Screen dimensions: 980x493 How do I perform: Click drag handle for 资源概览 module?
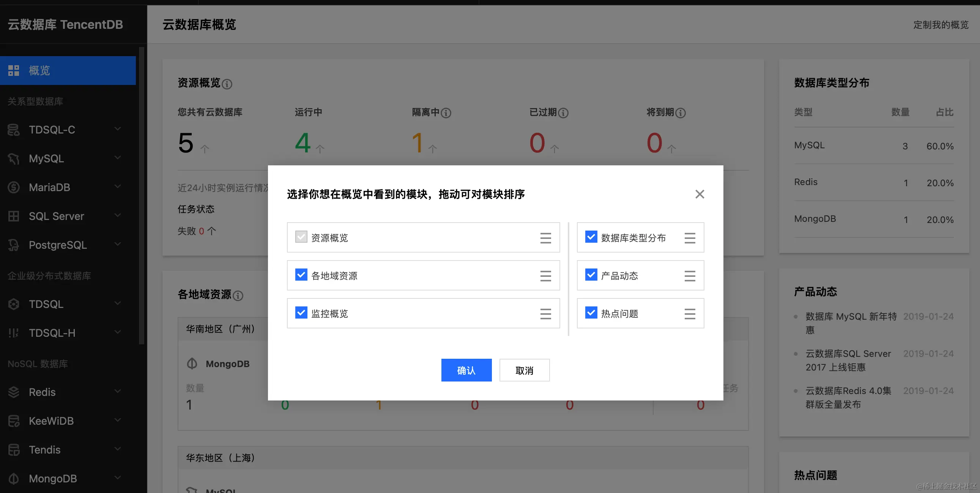pyautogui.click(x=545, y=238)
